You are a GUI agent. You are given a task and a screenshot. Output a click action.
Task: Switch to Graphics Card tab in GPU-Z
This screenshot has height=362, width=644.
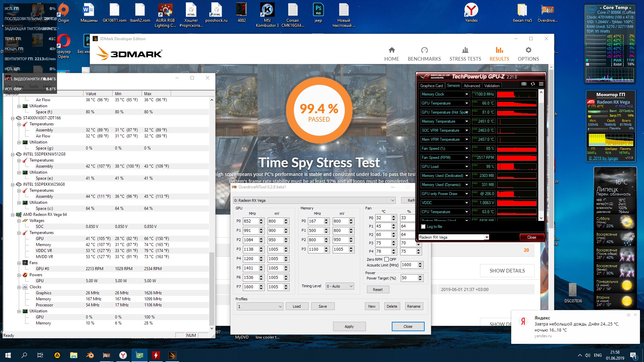tap(431, 86)
